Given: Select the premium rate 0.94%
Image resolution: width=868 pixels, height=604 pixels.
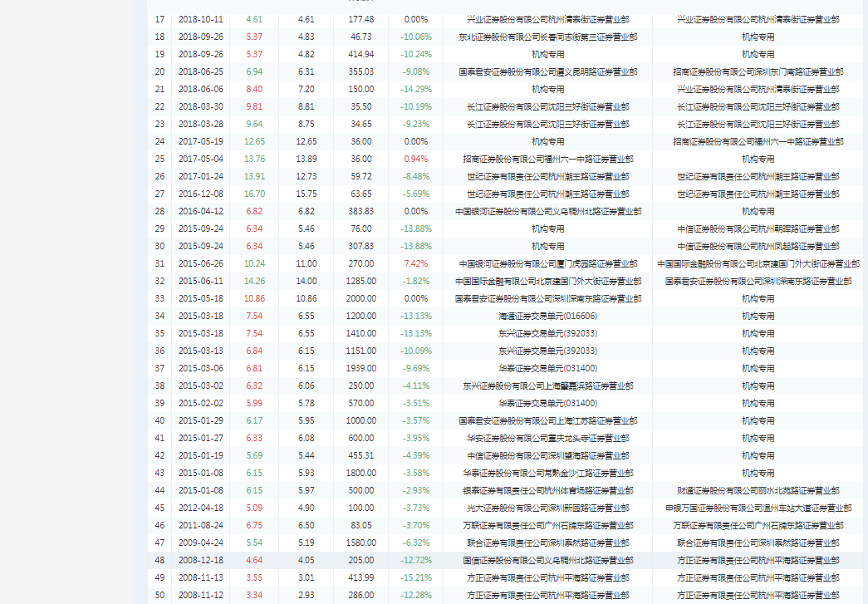Looking at the screenshot, I should tap(416, 159).
